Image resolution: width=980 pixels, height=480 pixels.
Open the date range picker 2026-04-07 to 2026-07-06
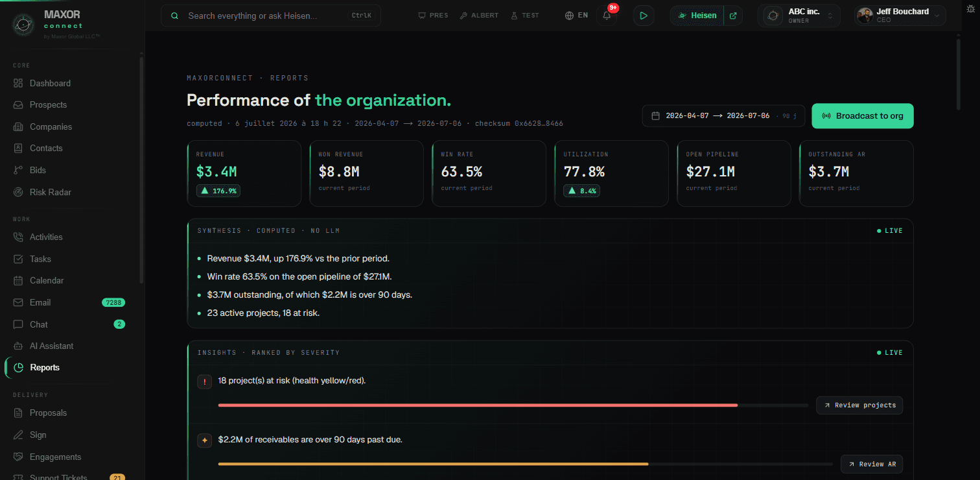[x=723, y=115]
